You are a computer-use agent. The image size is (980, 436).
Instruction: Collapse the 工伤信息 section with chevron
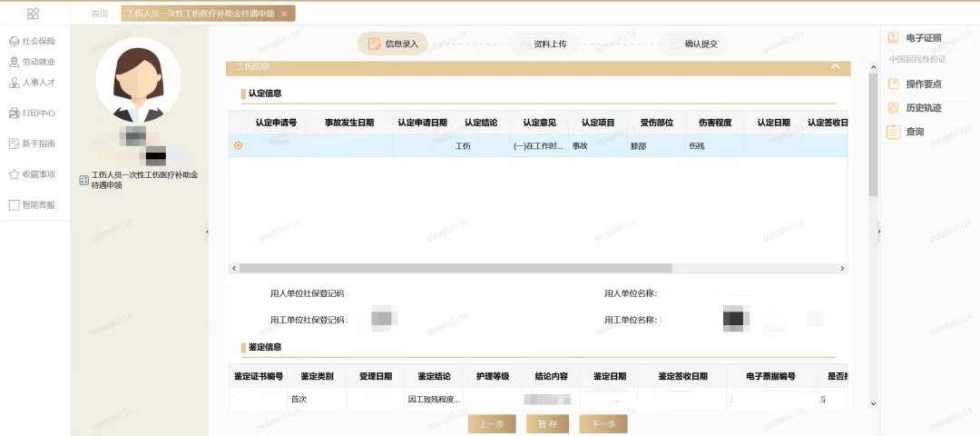point(835,66)
